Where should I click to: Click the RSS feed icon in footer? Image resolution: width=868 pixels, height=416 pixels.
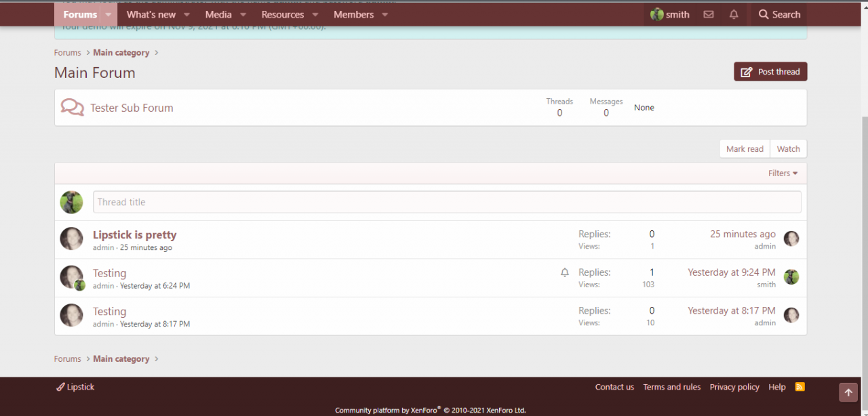coord(800,387)
